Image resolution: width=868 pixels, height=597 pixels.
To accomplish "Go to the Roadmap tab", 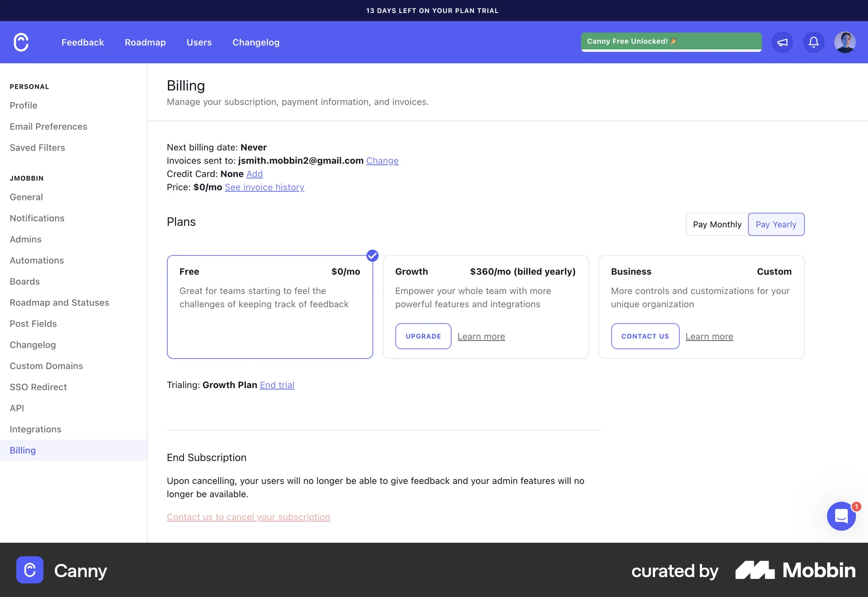I will [x=145, y=42].
